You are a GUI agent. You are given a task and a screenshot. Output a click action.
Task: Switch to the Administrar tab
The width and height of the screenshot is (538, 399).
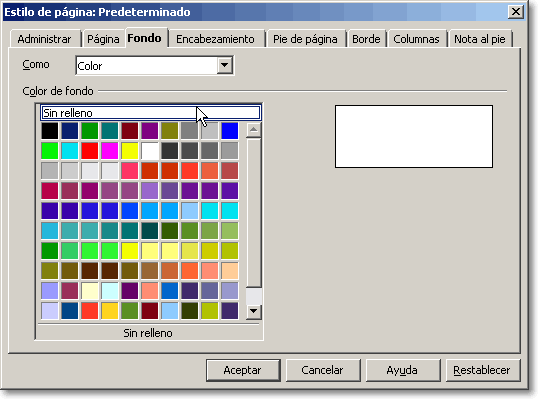pos(44,39)
